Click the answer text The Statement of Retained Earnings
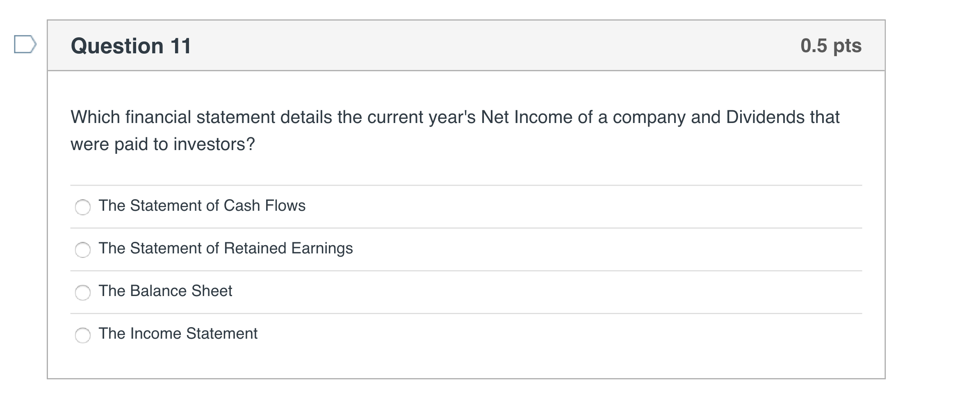The width and height of the screenshot is (980, 401). (x=226, y=248)
